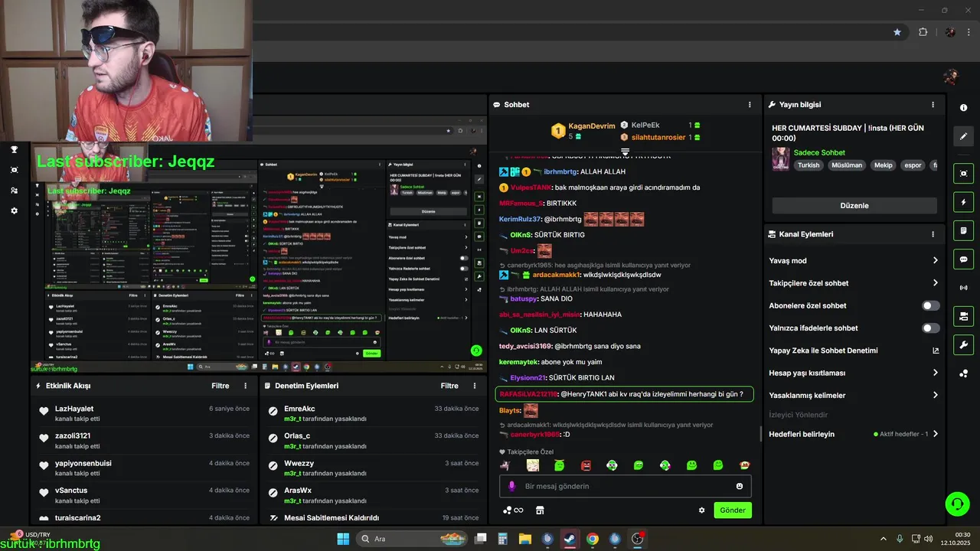Open the shop storefront icon below chat
Screen dimensions: 980x551
coord(540,510)
